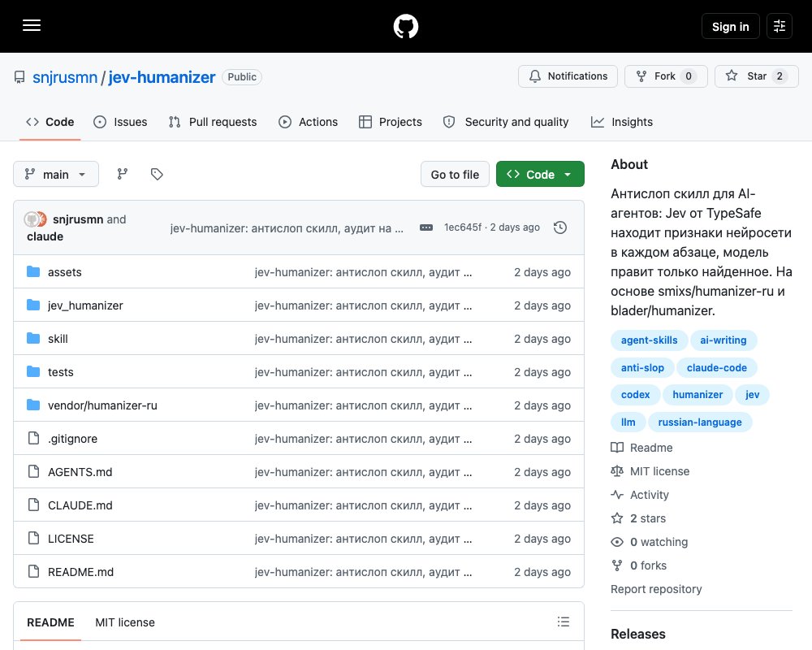812x650 pixels.
Task: Click the folder icon beside tests
Action: pos(33,371)
